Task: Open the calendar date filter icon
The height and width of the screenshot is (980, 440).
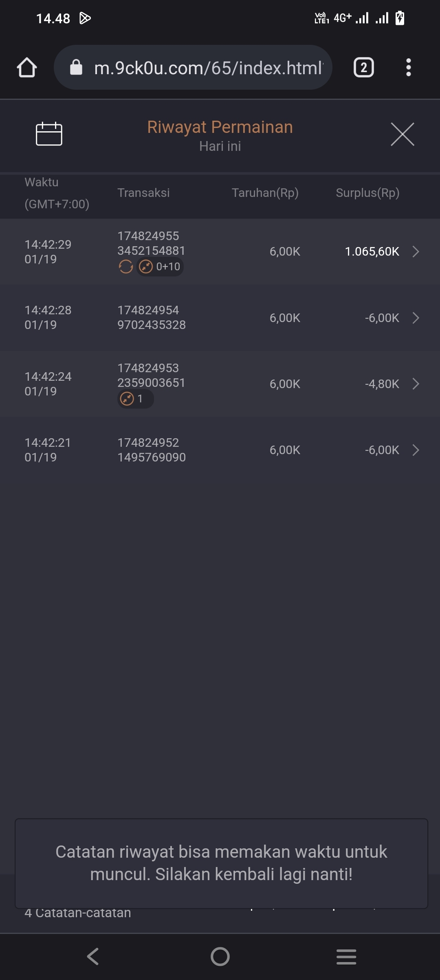Action: (49, 134)
